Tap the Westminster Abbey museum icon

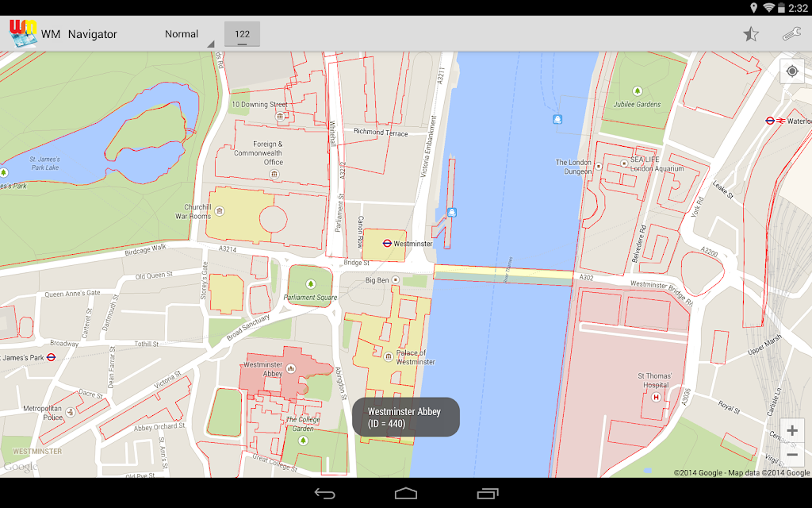coord(290,368)
